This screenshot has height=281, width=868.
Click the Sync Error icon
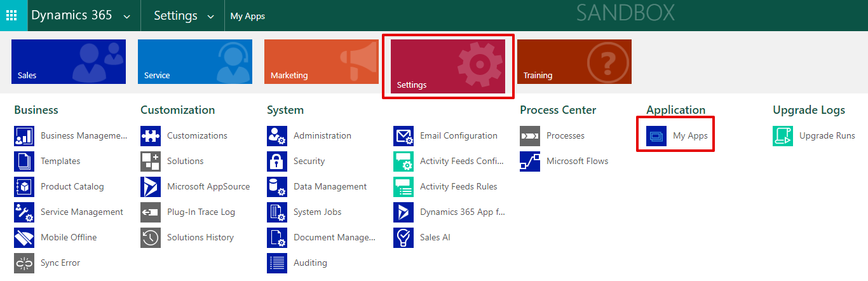click(24, 263)
